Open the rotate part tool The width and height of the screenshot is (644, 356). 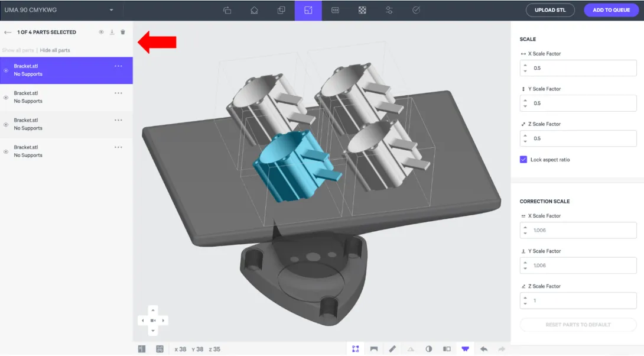click(x=227, y=10)
